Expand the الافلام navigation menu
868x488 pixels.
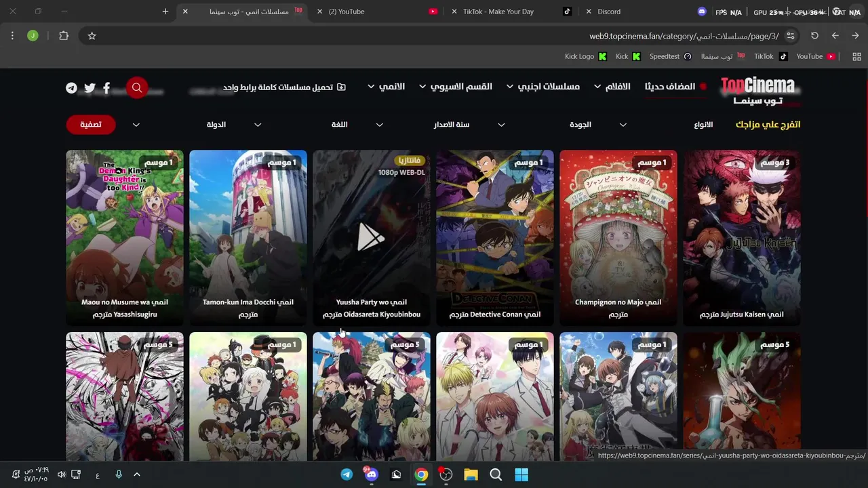(x=612, y=87)
